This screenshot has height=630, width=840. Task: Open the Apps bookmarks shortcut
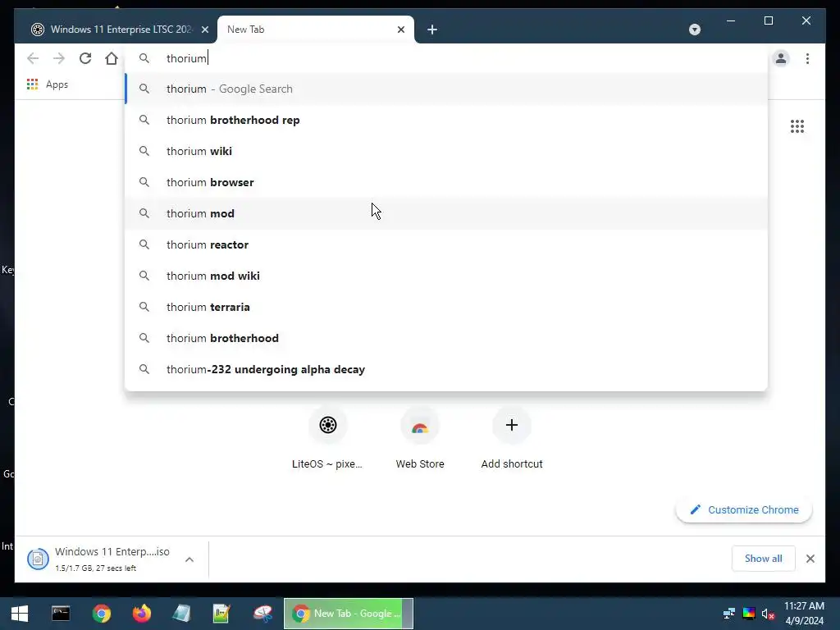(x=48, y=84)
